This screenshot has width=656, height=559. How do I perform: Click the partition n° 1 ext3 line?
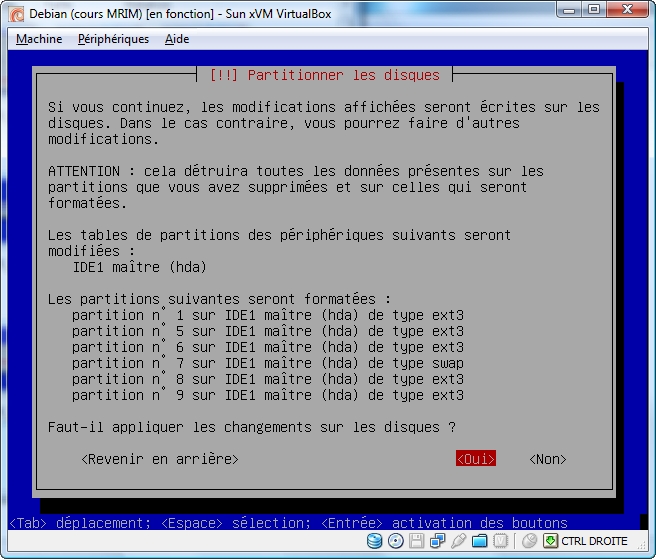coord(268,315)
